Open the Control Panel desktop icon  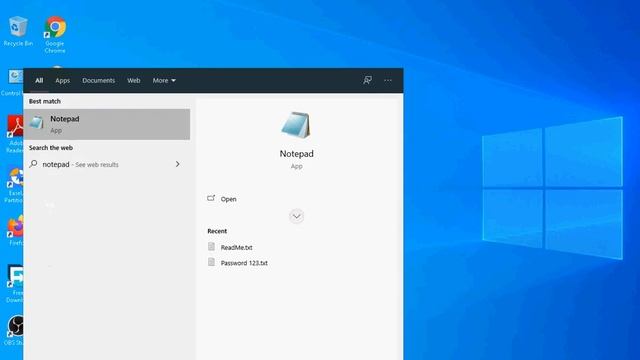(12, 83)
